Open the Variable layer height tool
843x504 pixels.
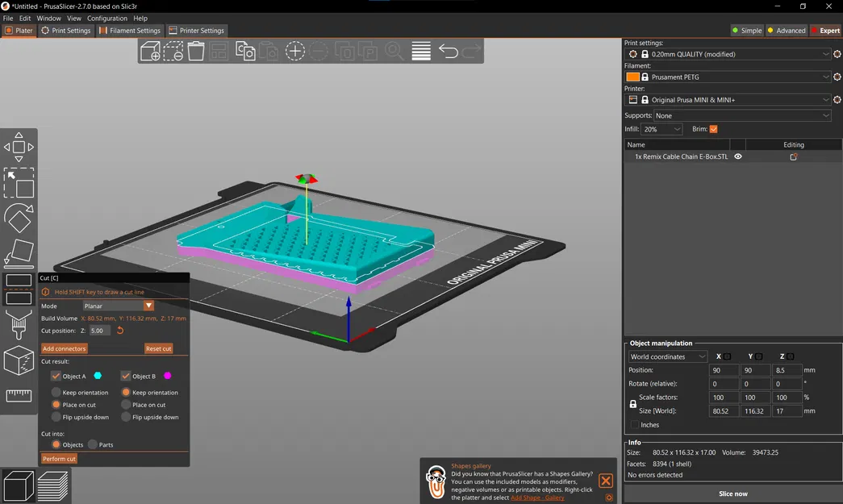421,51
